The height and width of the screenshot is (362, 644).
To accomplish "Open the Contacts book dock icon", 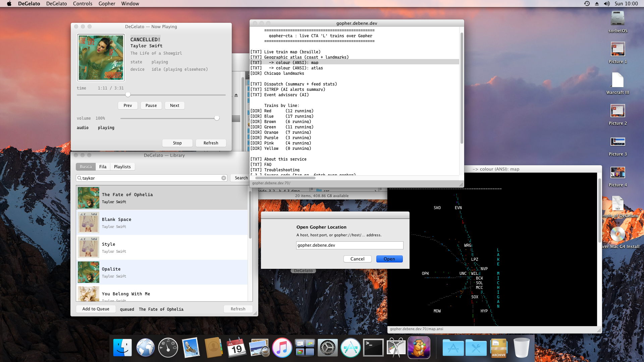I will coord(214,348).
